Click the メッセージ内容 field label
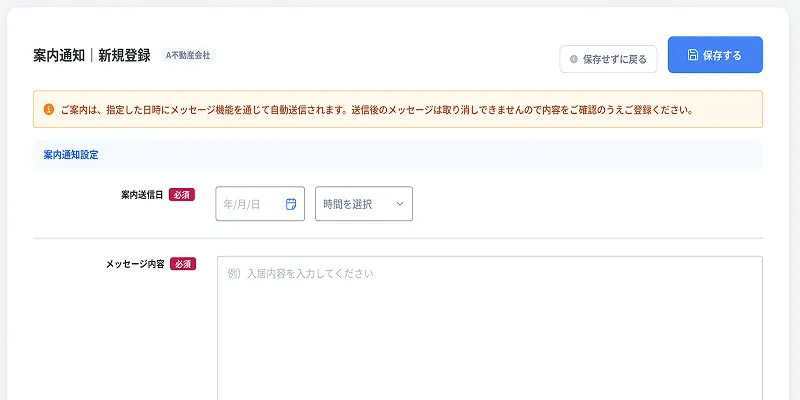The height and width of the screenshot is (400, 800). 135,264
